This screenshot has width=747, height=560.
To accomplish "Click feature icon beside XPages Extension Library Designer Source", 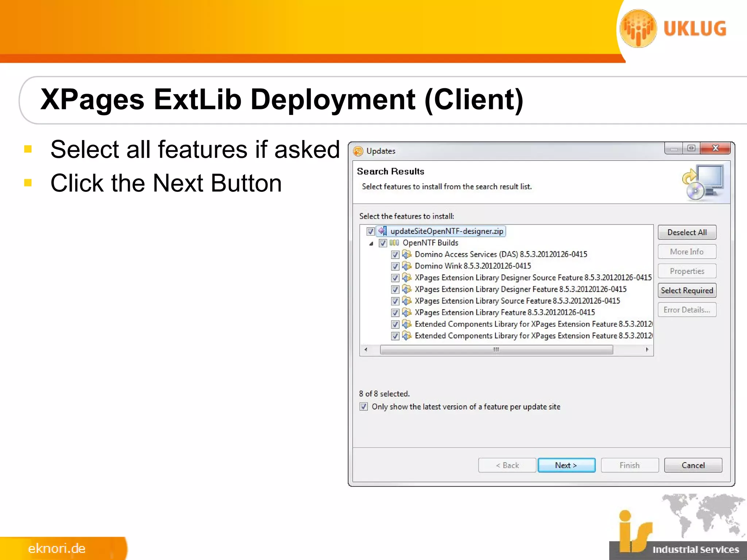I will (x=407, y=277).
